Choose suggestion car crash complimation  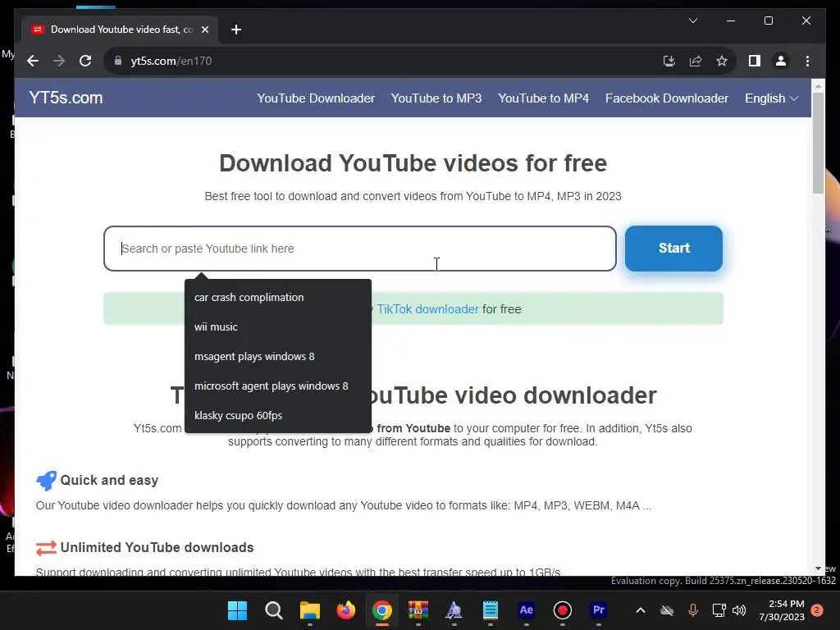click(277, 297)
